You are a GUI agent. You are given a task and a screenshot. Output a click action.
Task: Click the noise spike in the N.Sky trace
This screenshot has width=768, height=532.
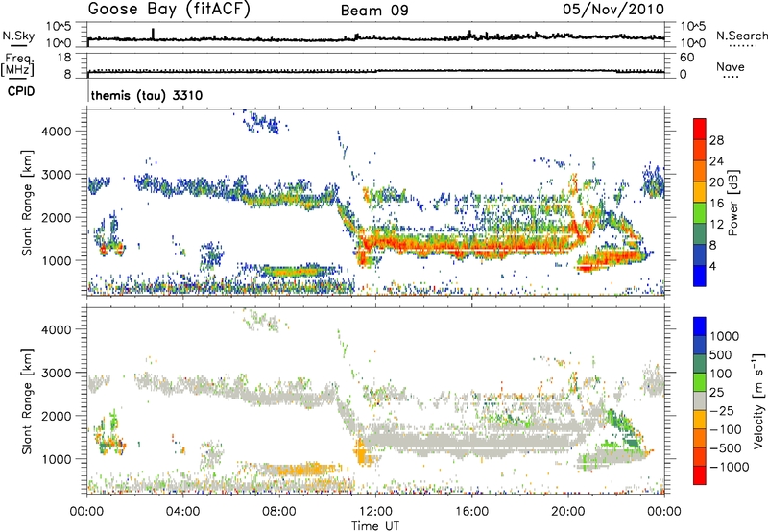click(154, 34)
